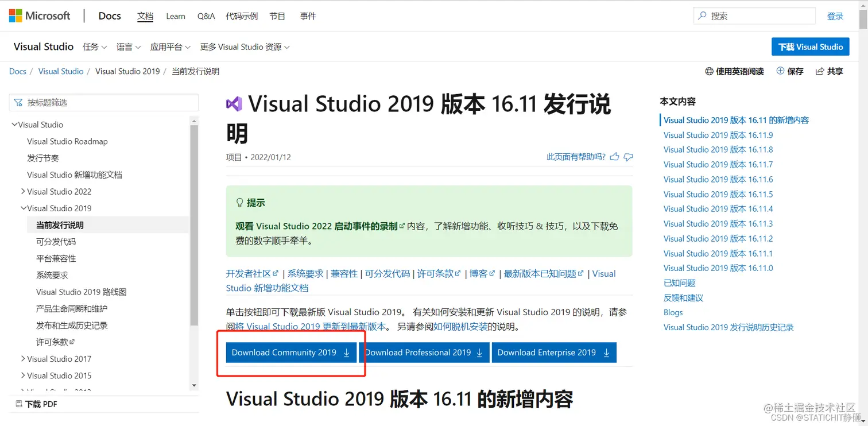Open the 应用平台 dropdown menu

(x=170, y=47)
